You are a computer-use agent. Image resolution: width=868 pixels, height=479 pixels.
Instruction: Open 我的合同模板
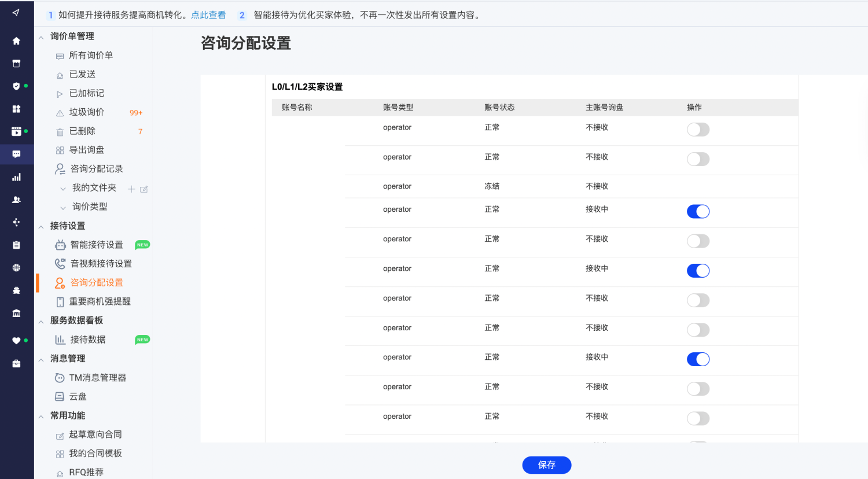[95, 454]
